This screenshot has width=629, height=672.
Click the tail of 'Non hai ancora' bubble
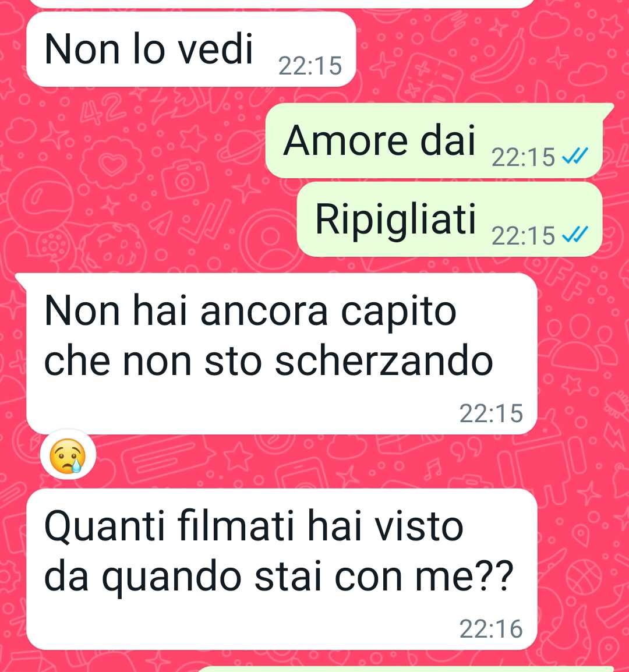22,281
